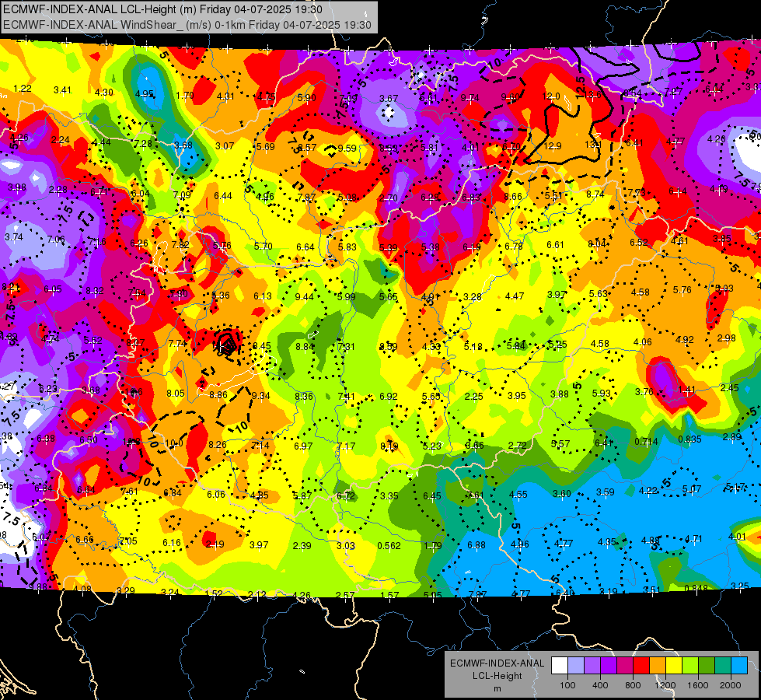Viewport: 761px width, 700px height.
Task: Click the cyan-blue legend swatch
Action: coord(739,666)
